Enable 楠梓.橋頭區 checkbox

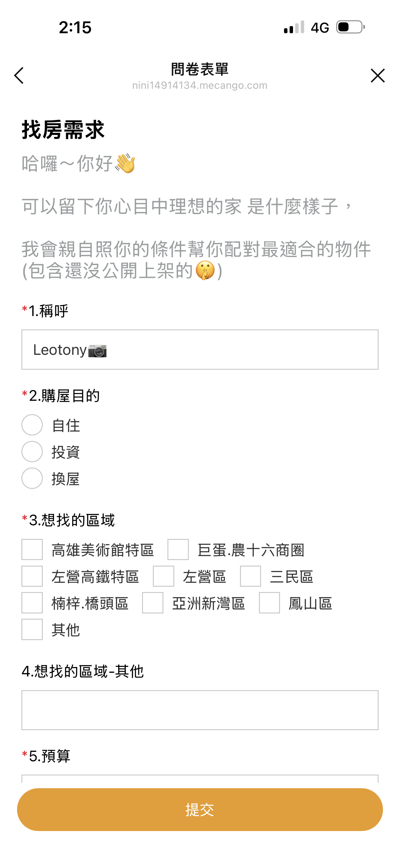[x=32, y=603]
